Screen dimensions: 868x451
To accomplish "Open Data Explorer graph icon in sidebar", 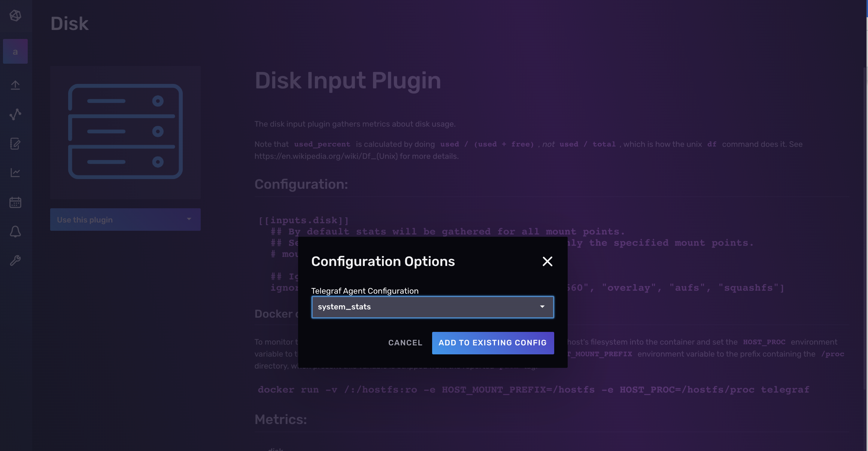I will click(15, 114).
